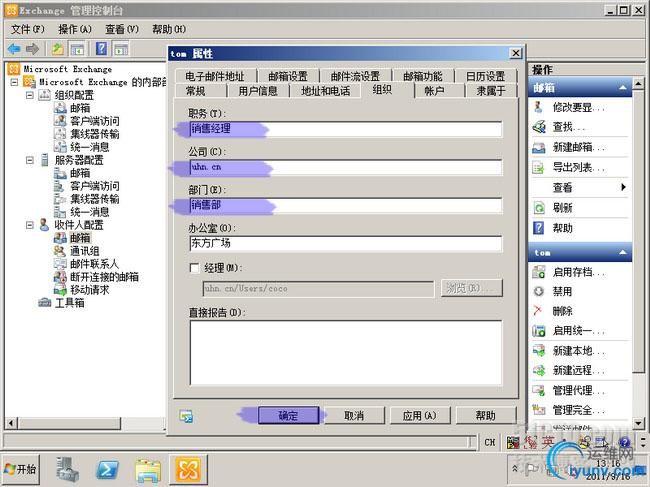Click the 职务 input field
The width and height of the screenshot is (650, 487).
point(346,129)
